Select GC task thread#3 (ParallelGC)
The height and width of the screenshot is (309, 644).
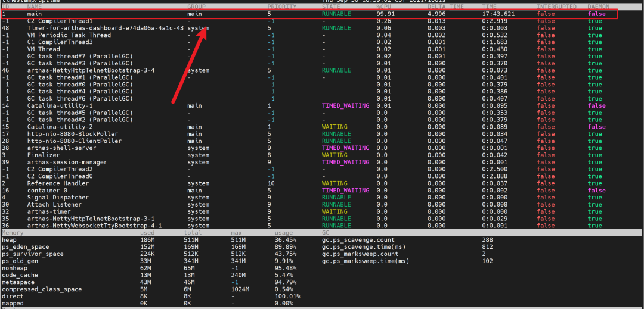(x=80, y=63)
